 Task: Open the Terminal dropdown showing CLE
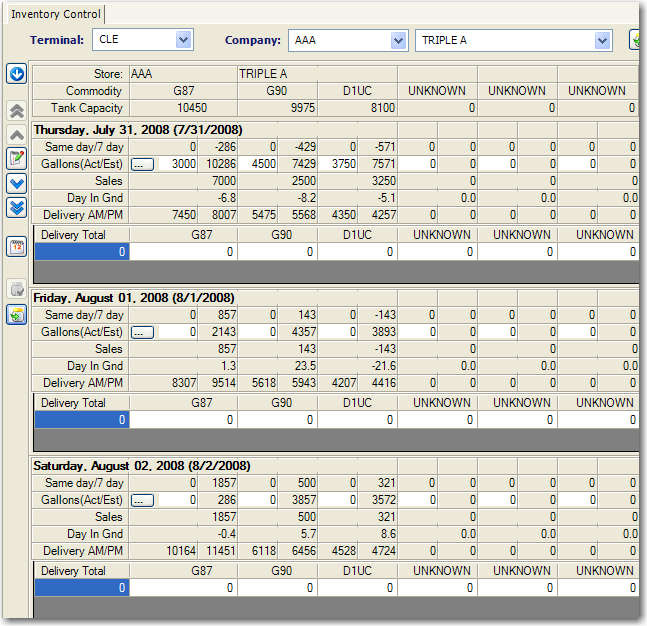coord(183,40)
